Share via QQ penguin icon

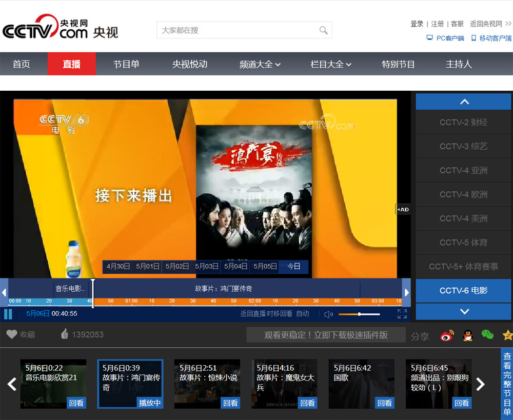coord(467,335)
